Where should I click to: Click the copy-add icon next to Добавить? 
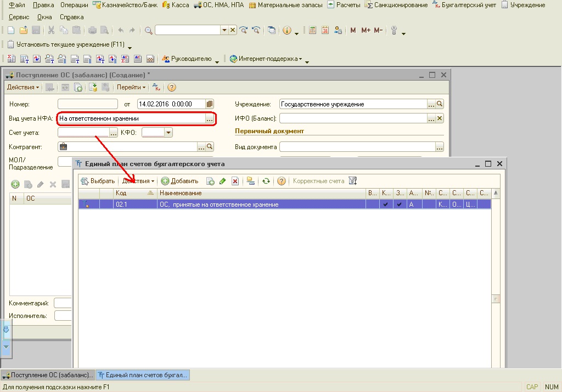point(210,181)
